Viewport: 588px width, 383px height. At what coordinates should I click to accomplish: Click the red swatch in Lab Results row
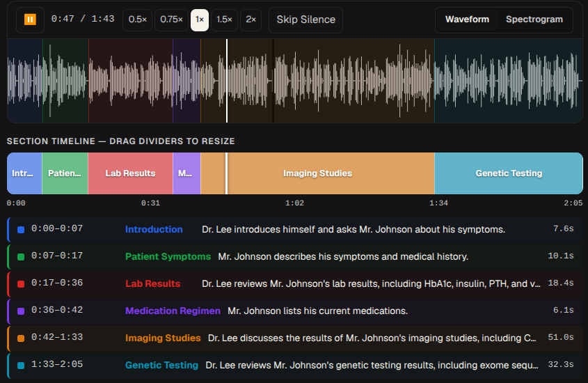tap(21, 284)
